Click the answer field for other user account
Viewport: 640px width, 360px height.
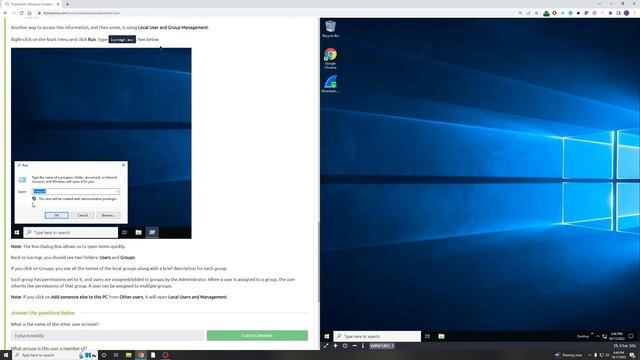pos(107,336)
